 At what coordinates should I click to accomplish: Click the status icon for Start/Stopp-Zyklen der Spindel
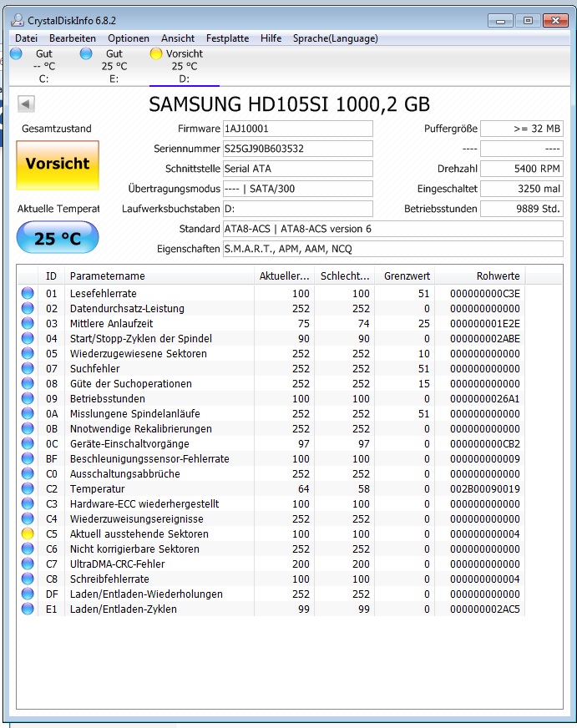pos(28,338)
